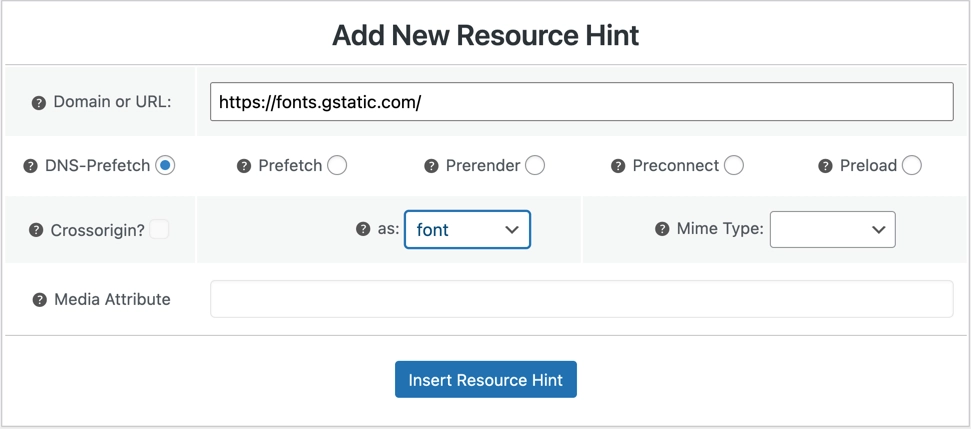Viewport: 971px width, 429px height.
Task: Click help icon beside Prefetch option
Action: click(x=244, y=166)
